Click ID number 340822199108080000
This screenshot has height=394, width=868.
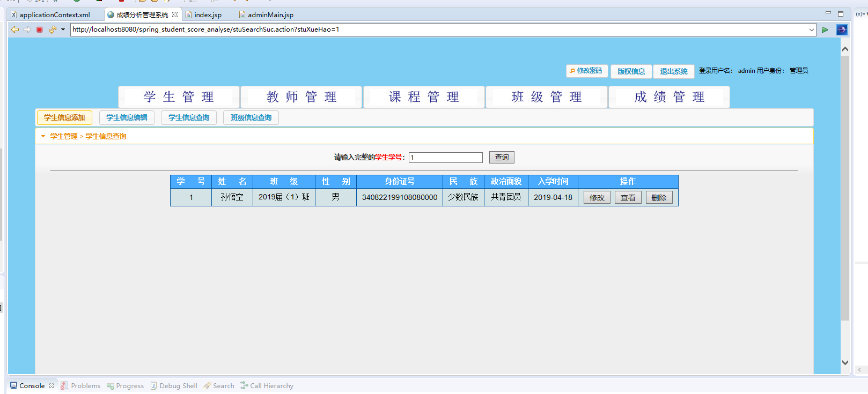pos(400,197)
